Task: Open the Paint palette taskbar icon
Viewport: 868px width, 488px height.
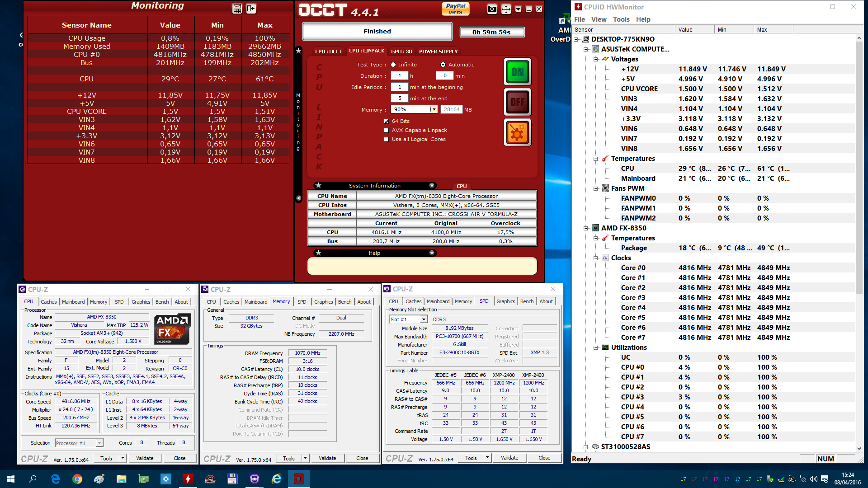Action: click(x=99, y=479)
